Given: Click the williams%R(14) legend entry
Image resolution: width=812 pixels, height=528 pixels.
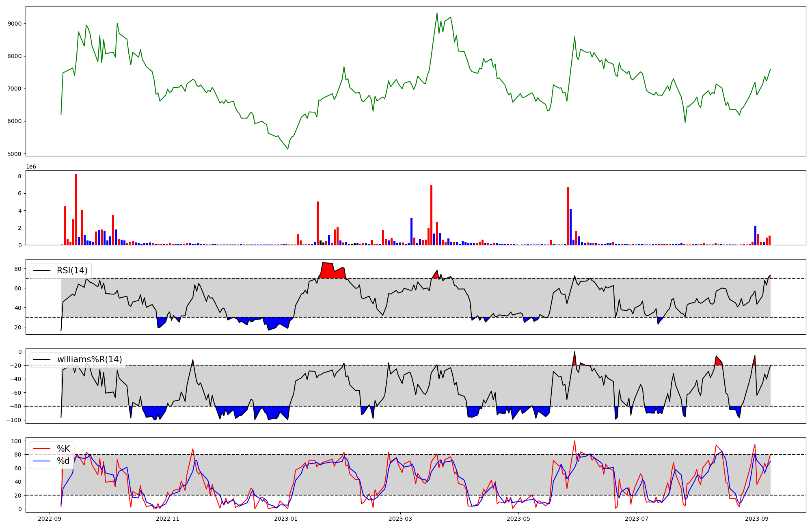Looking at the screenshot, I should coord(89,359).
